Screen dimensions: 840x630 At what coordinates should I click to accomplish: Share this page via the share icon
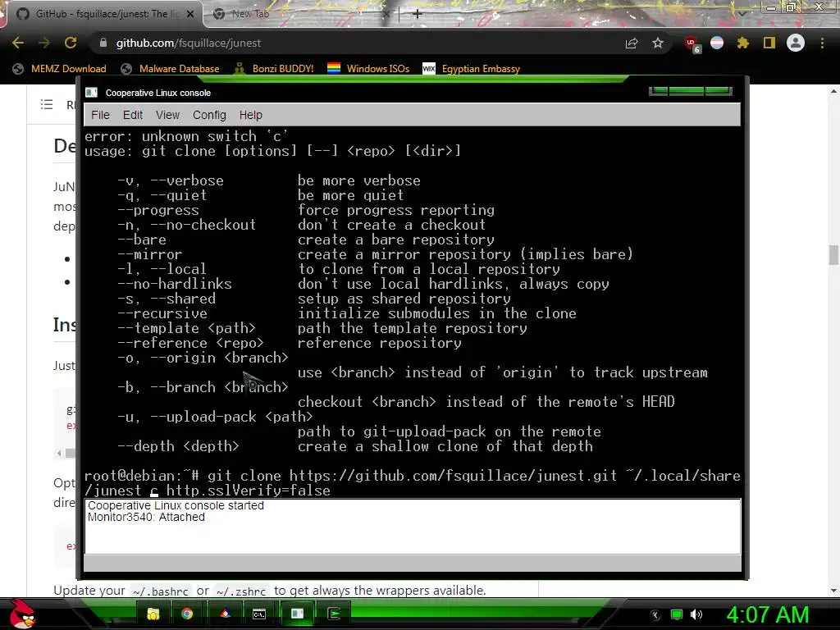[632, 43]
